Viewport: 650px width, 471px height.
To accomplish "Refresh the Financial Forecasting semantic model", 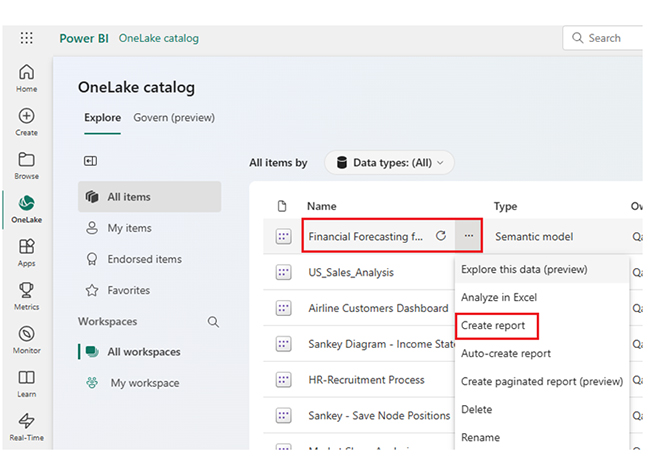I will 441,236.
